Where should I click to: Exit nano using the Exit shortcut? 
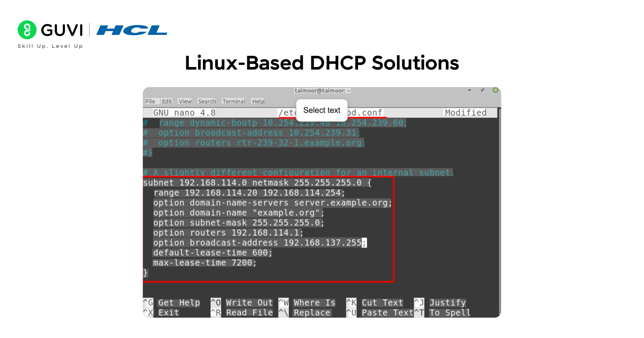(x=167, y=312)
